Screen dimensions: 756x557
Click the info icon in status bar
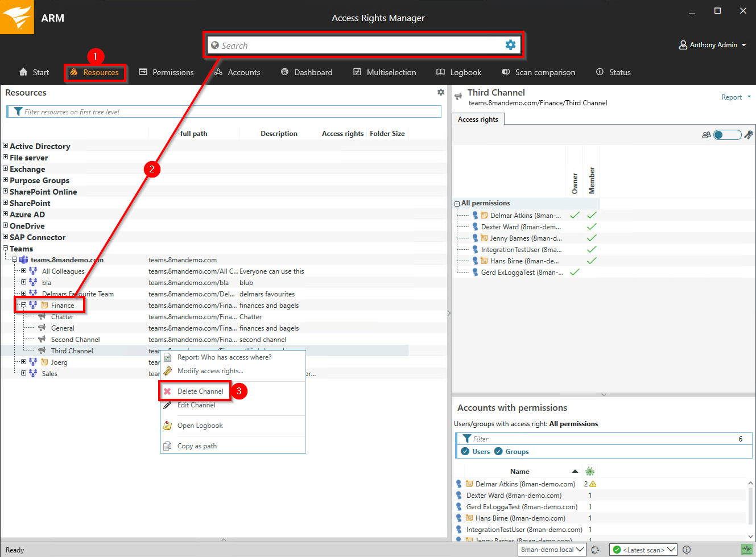click(x=687, y=550)
